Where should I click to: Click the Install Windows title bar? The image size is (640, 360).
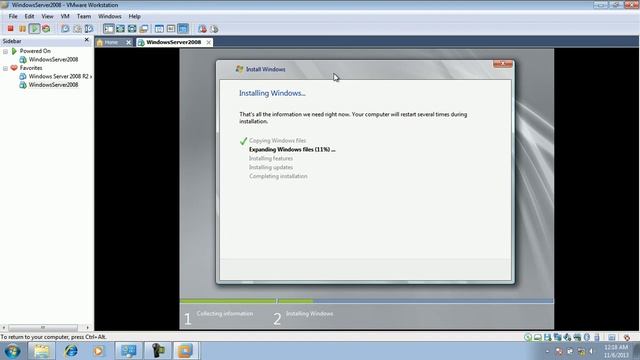pyautogui.click(x=365, y=69)
